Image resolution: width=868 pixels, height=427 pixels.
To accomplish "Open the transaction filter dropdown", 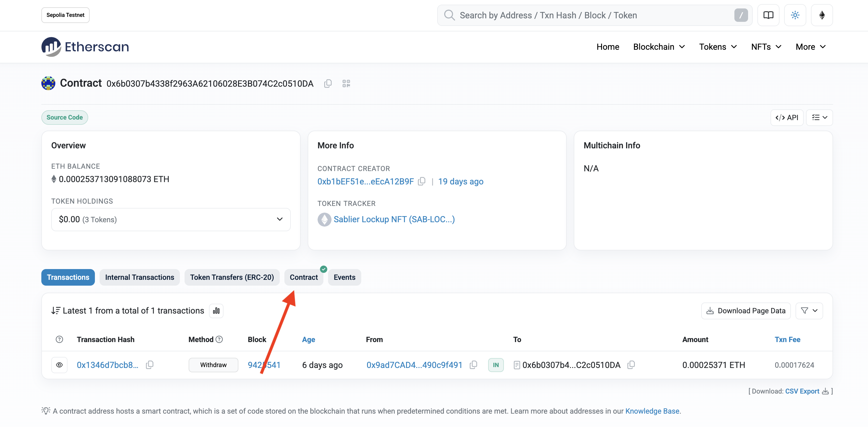I will [x=809, y=310].
